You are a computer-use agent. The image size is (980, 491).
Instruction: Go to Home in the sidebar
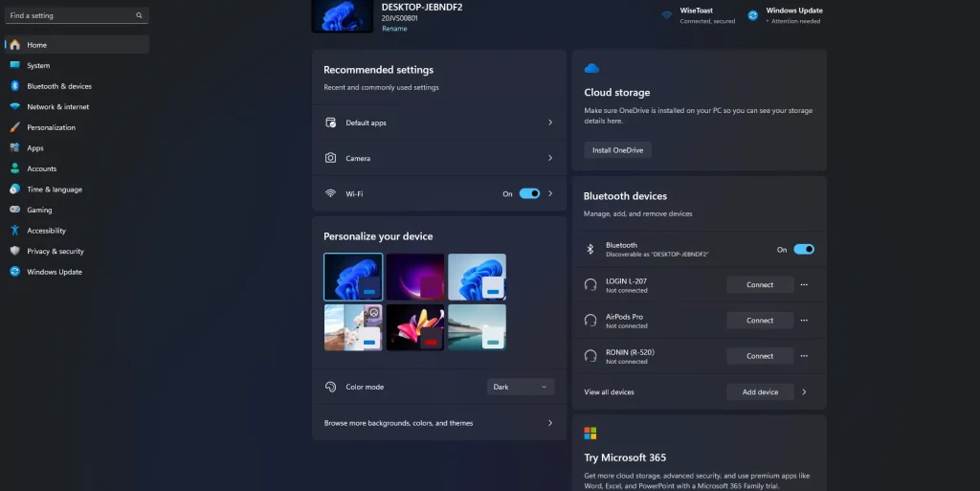click(77, 45)
